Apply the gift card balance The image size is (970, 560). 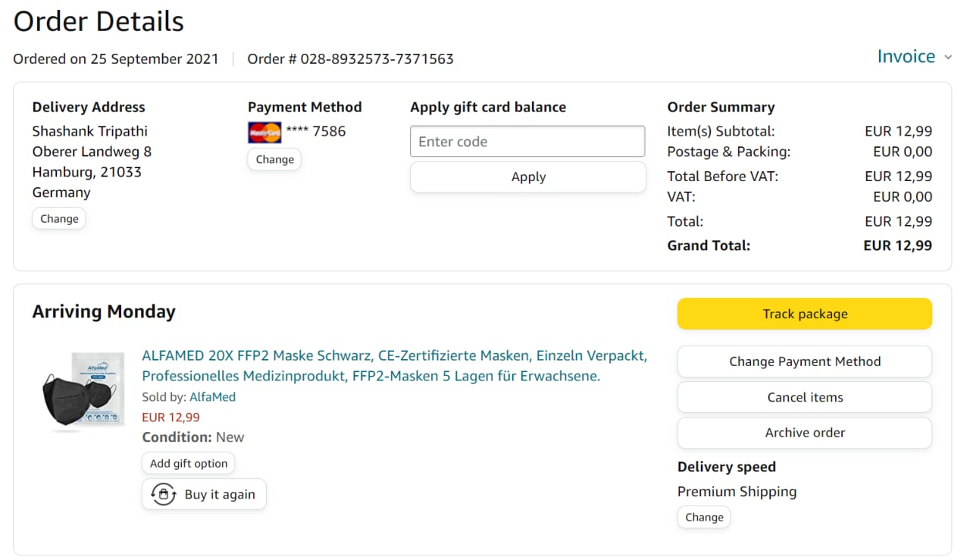pos(527,177)
